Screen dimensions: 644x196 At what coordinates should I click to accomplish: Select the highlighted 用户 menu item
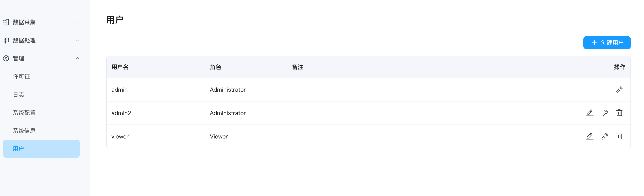[41, 149]
